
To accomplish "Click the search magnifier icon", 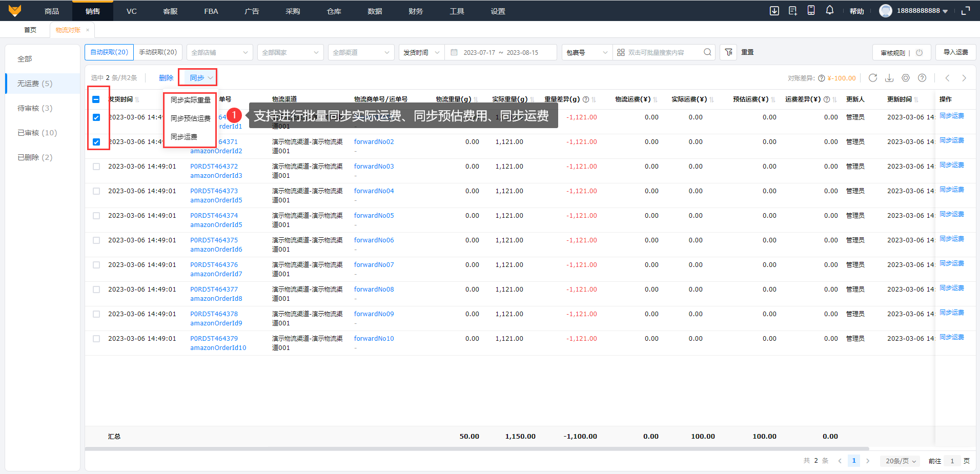I will [x=707, y=52].
